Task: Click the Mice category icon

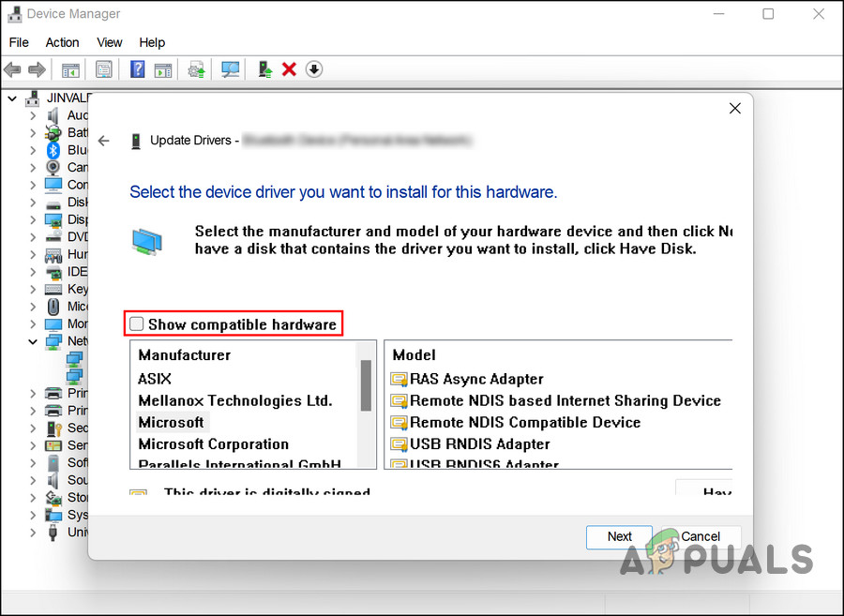Action: click(x=53, y=306)
